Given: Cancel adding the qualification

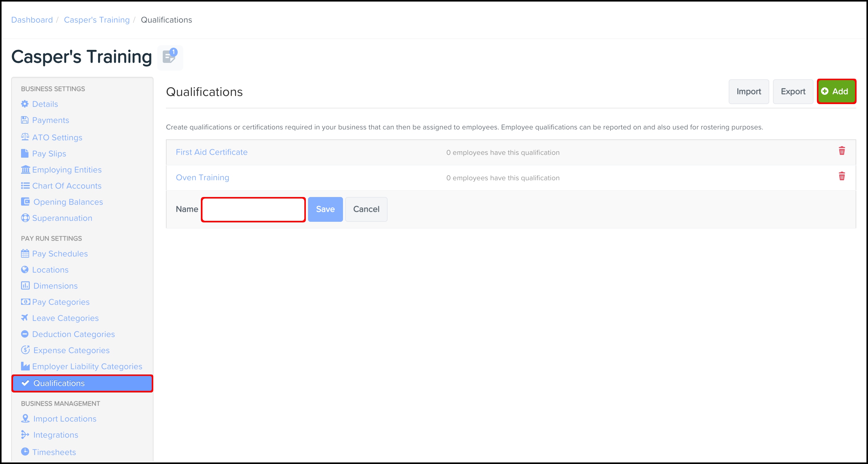Looking at the screenshot, I should click(366, 209).
